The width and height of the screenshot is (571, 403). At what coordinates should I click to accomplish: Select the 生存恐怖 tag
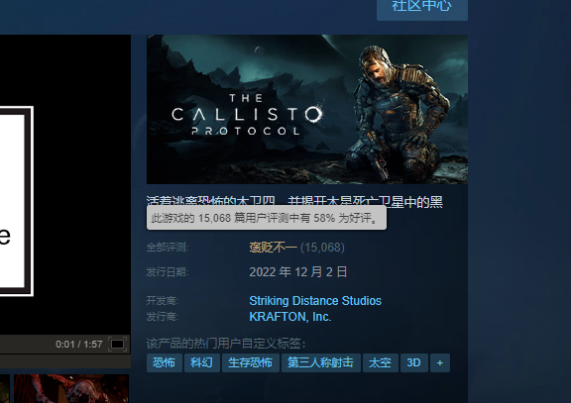250,363
